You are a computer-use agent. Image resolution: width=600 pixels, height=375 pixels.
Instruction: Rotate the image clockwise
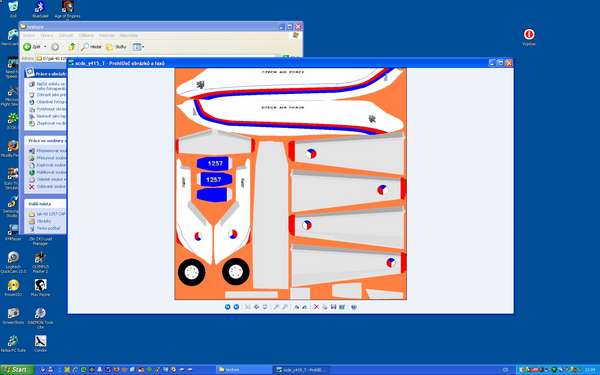pos(297,307)
